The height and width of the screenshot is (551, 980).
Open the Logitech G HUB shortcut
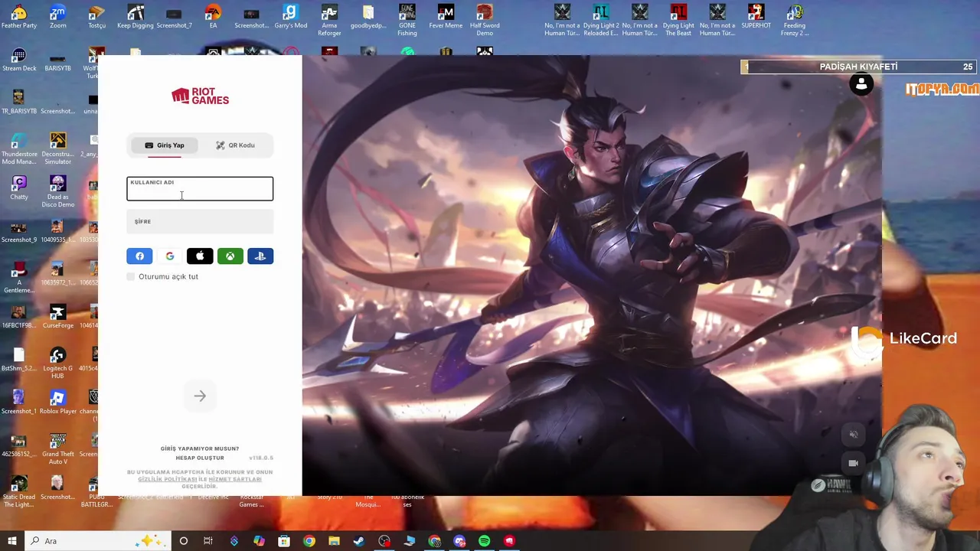[x=57, y=363]
